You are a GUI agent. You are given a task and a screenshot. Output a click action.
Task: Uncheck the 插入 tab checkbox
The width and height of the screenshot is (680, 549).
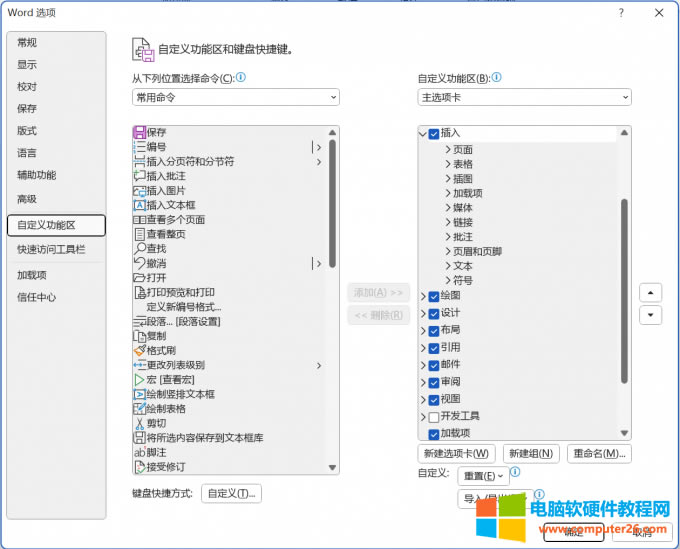pos(434,134)
